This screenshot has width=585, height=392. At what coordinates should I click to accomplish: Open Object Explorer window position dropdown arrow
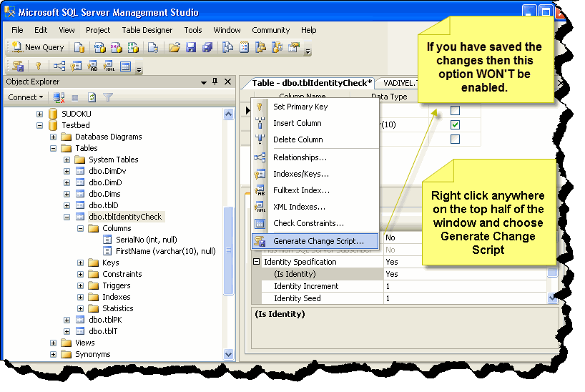tap(204, 82)
